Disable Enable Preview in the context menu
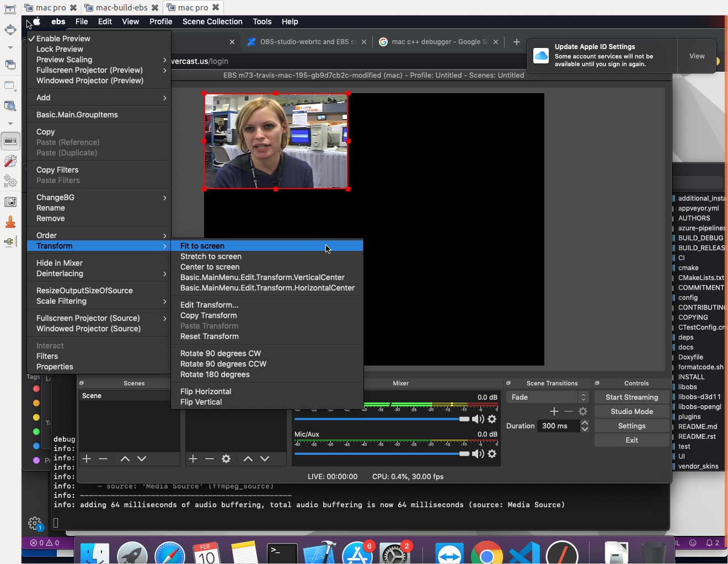Screen dimensions: 728x564 click(x=63, y=38)
